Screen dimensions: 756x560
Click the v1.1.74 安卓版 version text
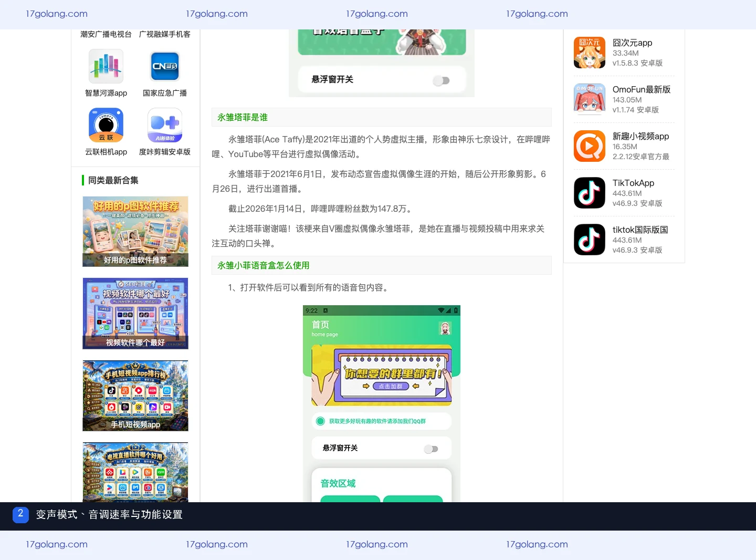pos(636,110)
